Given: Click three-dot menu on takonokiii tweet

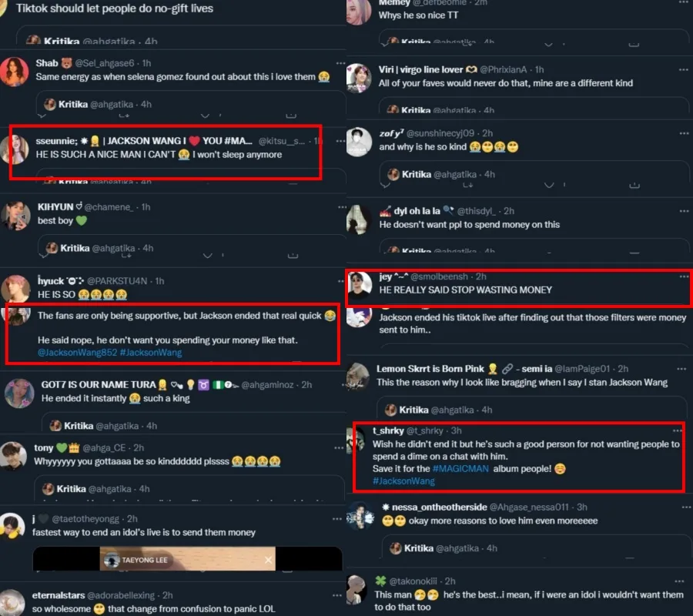Looking at the screenshot, I should click(679, 581).
